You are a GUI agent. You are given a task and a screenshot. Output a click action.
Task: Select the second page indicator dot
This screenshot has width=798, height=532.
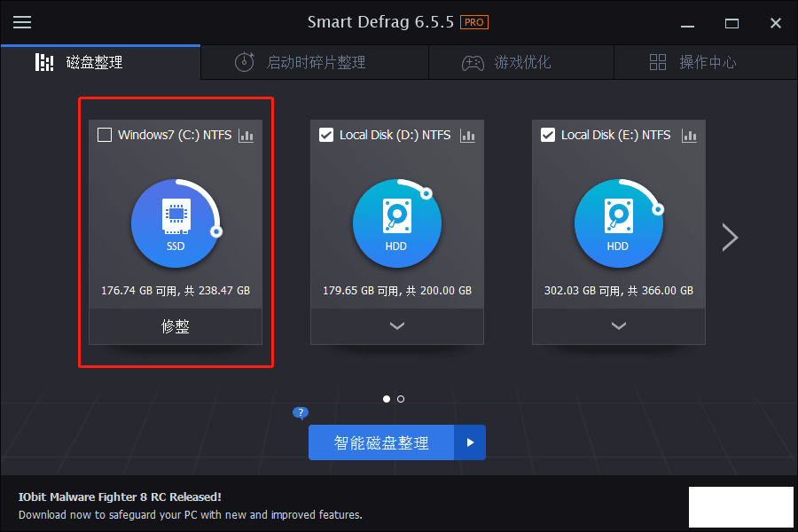click(401, 399)
